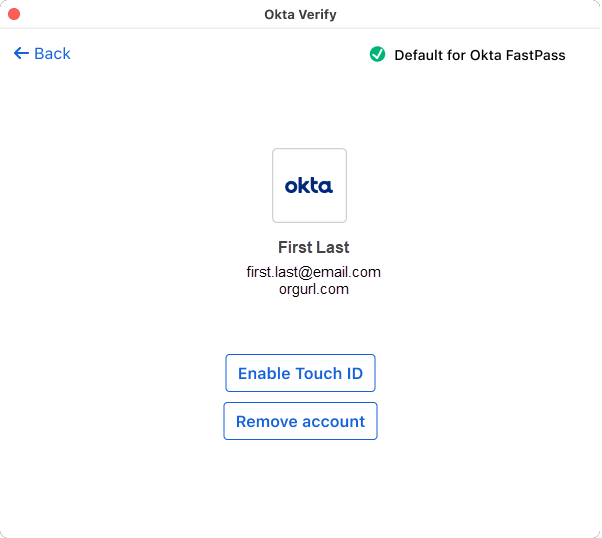The width and height of the screenshot is (602, 538).
Task: Click the account name First Last
Action: [x=313, y=247]
